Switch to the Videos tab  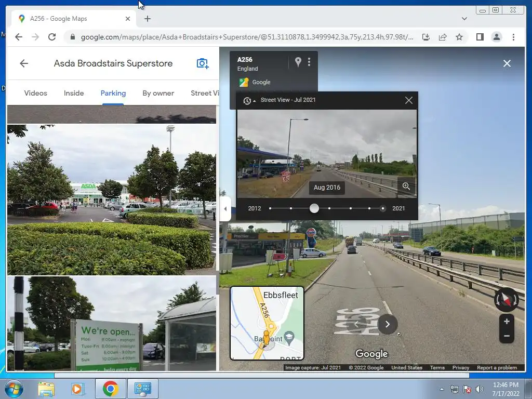36,93
